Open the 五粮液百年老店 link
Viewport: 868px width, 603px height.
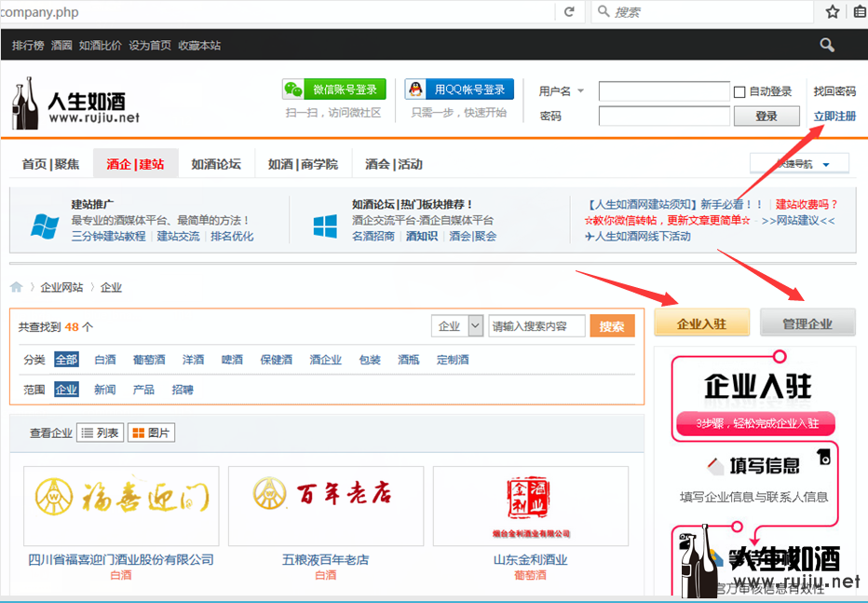(x=326, y=560)
